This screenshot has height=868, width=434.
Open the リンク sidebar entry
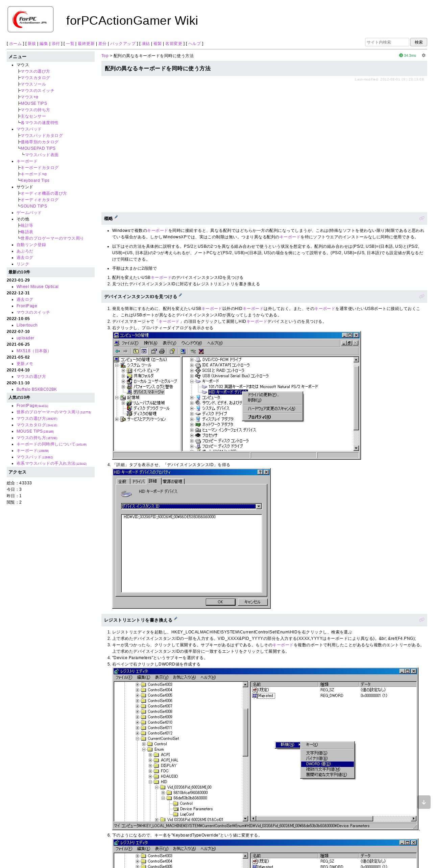click(x=23, y=264)
